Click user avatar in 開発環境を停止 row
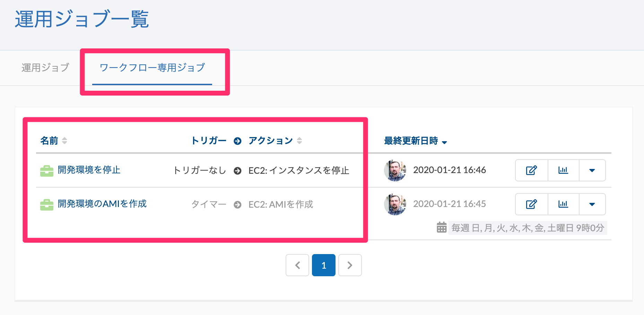 click(x=395, y=170)
